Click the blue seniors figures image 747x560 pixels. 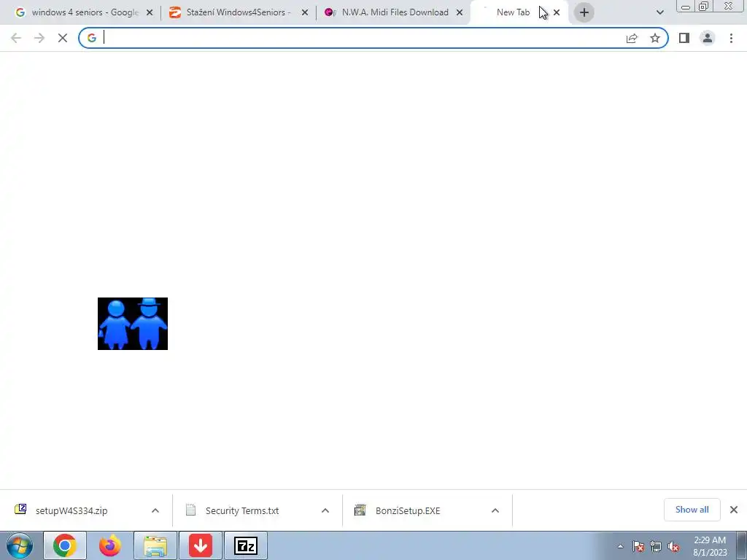pos(133,324)
